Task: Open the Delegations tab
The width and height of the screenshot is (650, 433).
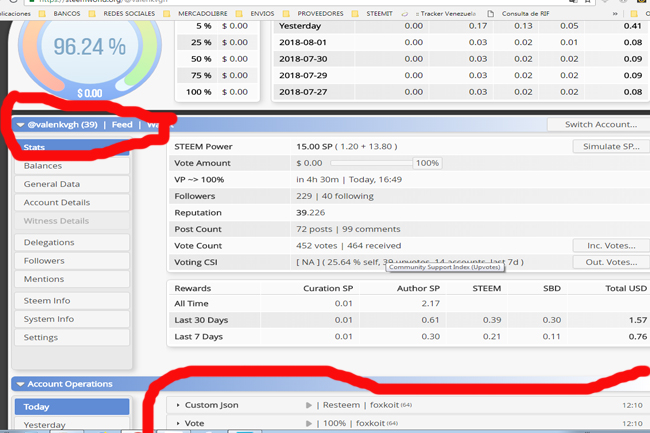Action: click(x=72, y=242)
